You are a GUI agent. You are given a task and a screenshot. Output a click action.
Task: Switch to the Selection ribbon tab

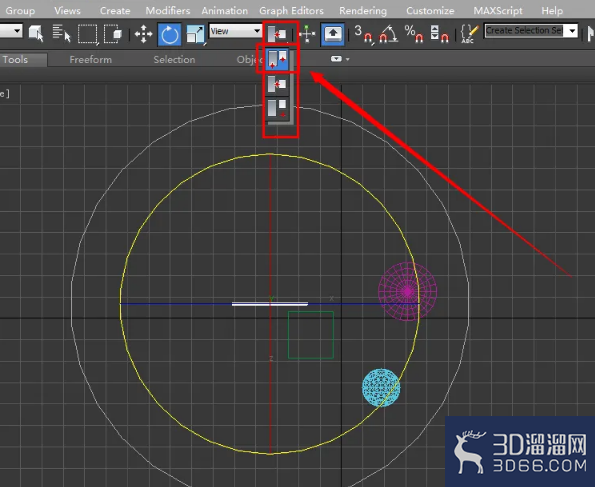pyautogui.click(x=174, y=60)
